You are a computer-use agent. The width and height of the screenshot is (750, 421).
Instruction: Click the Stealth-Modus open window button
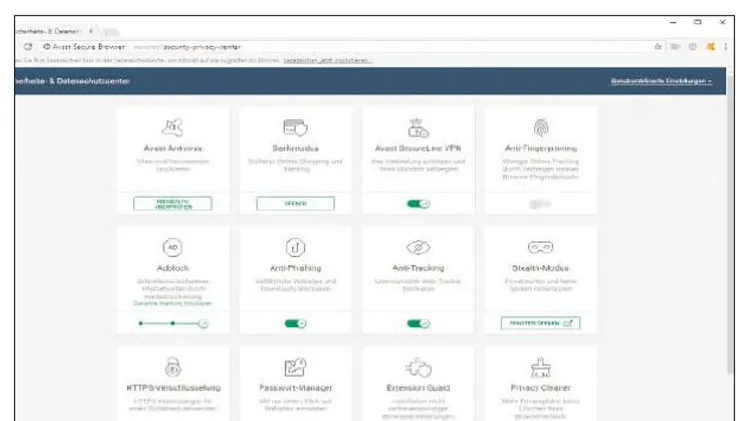tap(540, 323)
